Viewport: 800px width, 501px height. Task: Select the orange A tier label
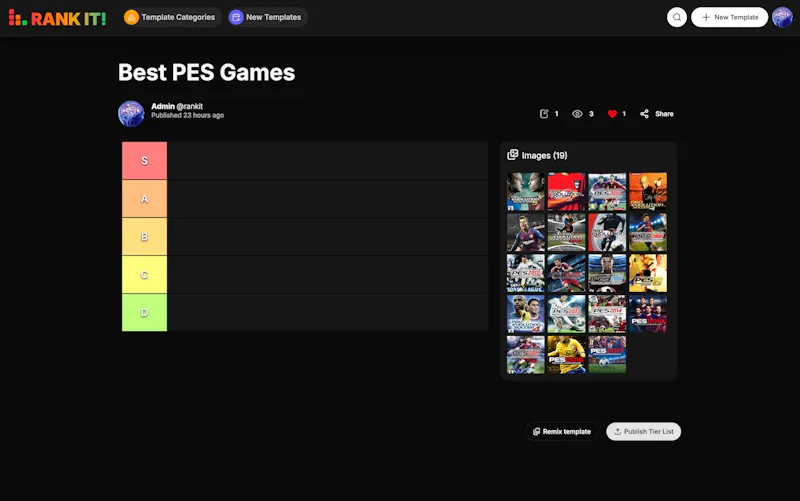[144, 198]
